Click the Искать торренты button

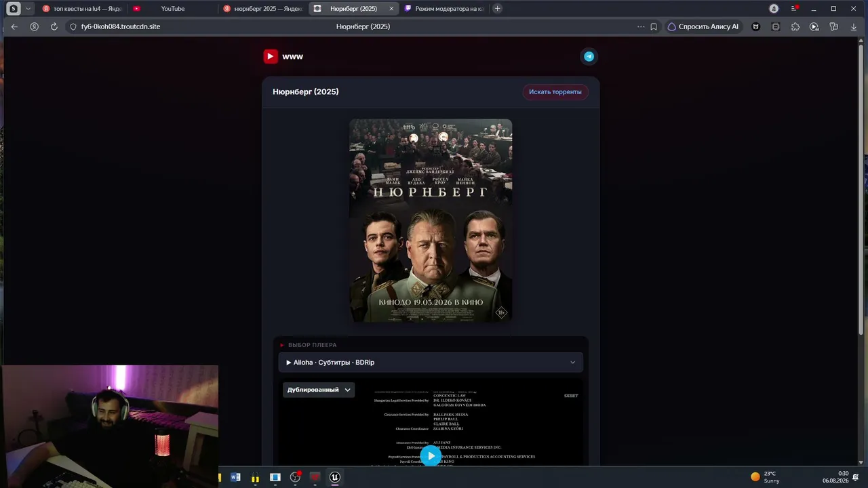555,92
